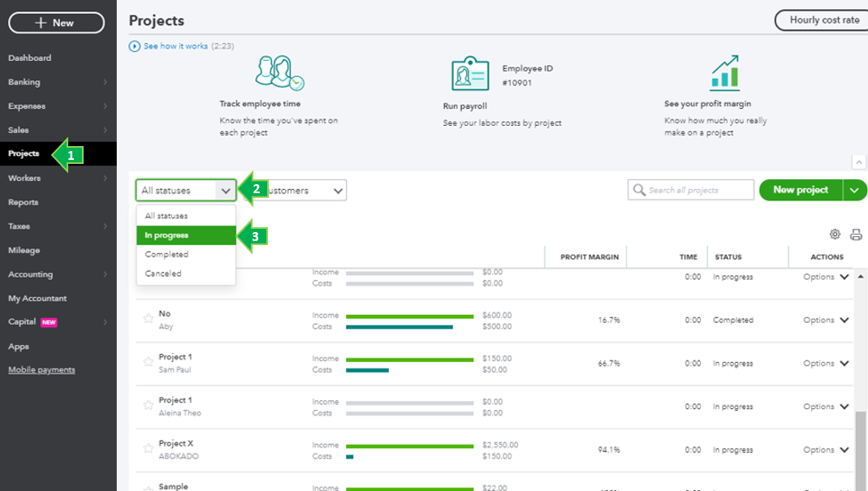Click the table's vertical scrollbar thumb
The width and height of the screenshot is (868, 491).
(x=861, y=450)
